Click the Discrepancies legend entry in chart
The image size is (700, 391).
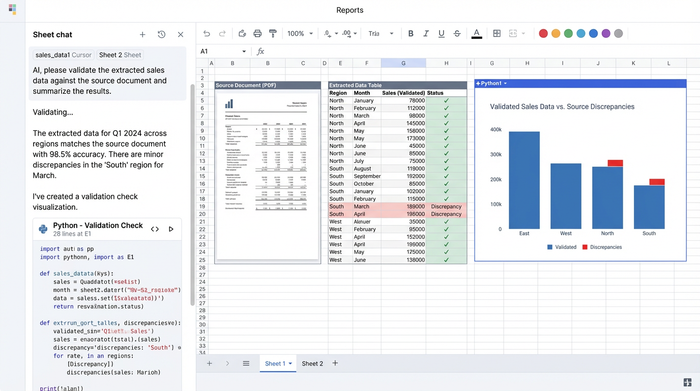coord(602,247)
